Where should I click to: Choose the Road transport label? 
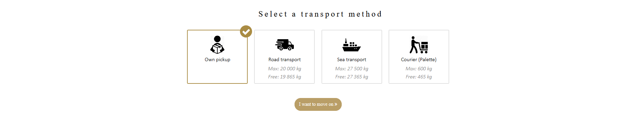click(x=284, y=59)
